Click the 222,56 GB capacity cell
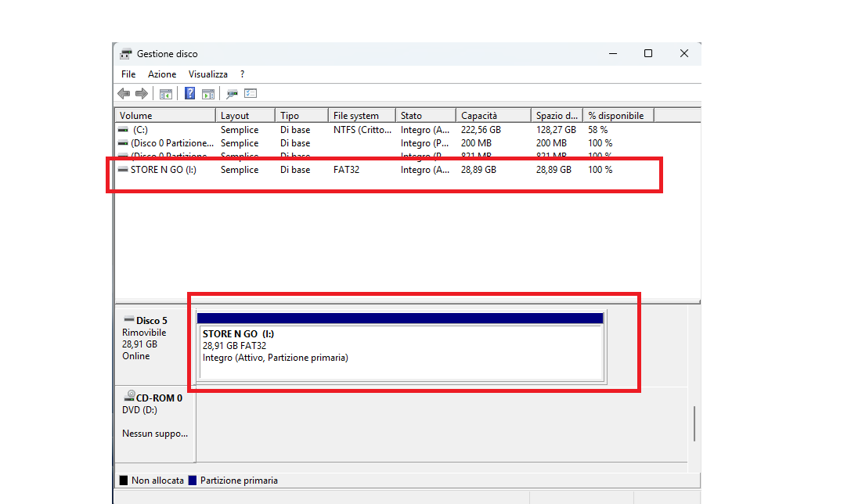Screen dimensions: 851x504 click(481, 130)
